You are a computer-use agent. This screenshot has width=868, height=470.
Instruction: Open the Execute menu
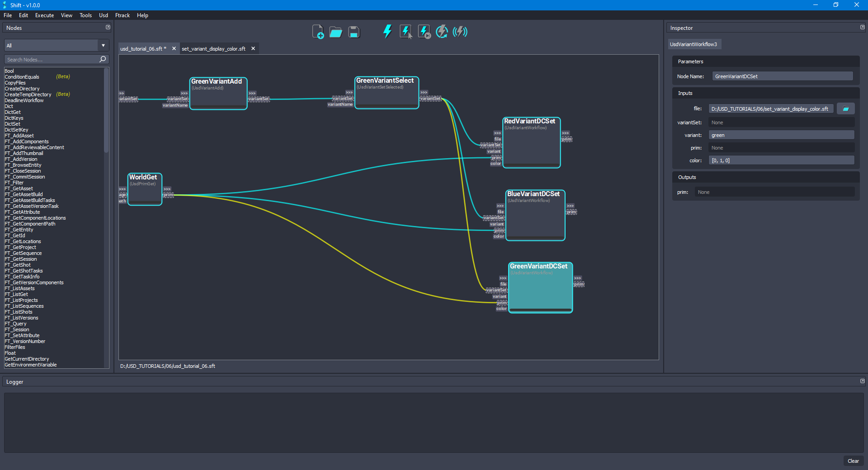[x=44, y=15]
